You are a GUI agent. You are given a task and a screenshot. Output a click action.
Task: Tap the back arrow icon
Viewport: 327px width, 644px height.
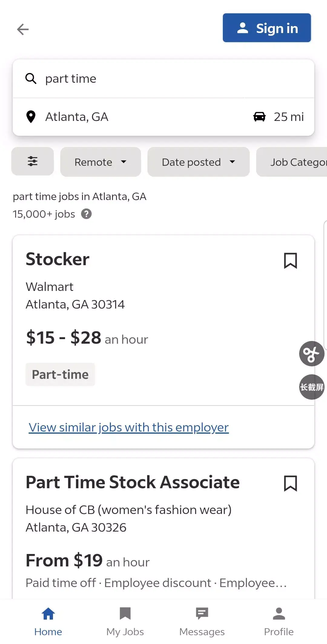[x=23, y=29]
